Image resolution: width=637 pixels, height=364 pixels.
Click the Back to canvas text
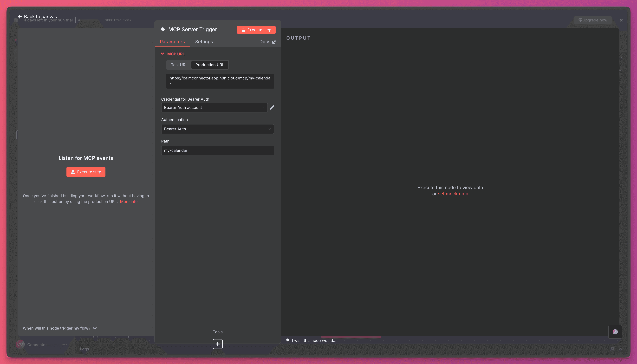[40, 17]
